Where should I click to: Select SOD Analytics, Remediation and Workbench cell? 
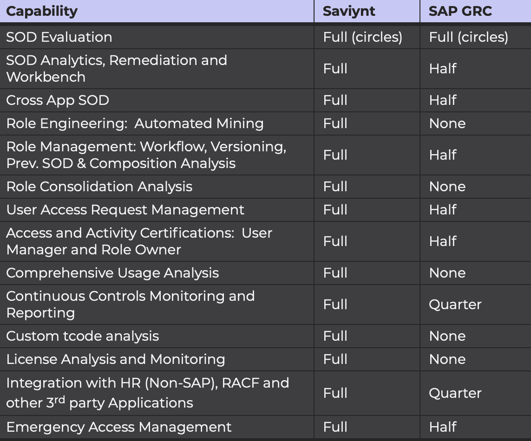tap(157, 69)
